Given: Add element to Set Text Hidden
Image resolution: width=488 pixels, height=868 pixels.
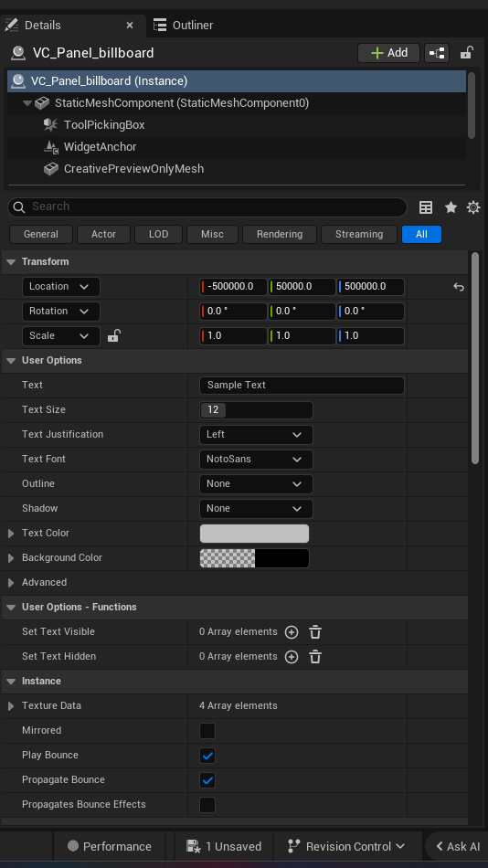Looking at the screenshot, I should (292, 657).
